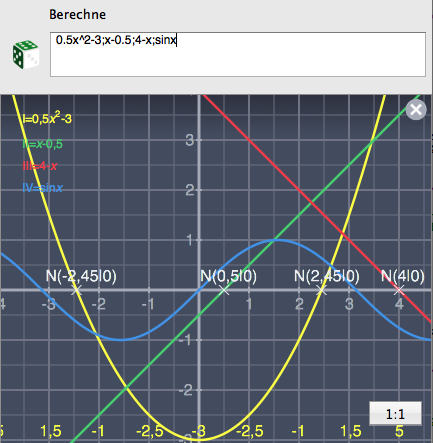Viewport: 433px width, 443px height.
Task: Click the x-axis tick label 1
Action: click(249, 304)
